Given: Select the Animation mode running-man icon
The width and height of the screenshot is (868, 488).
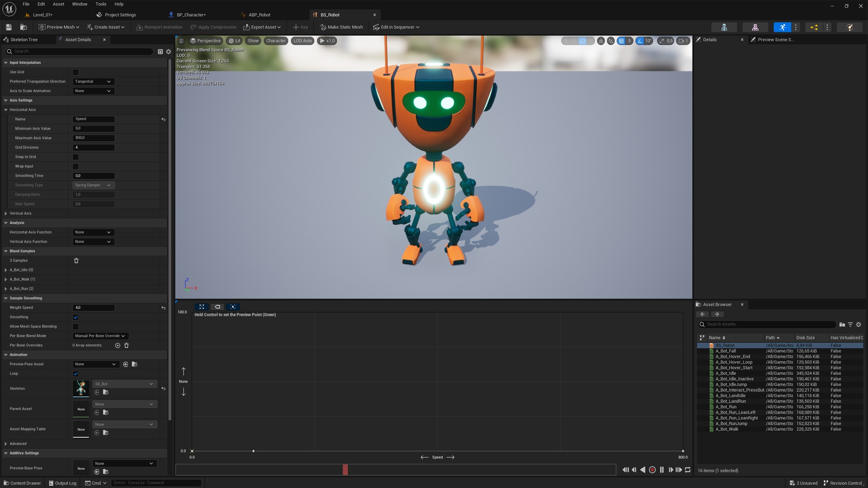Looking at the screenshot, I should [782, 27].
